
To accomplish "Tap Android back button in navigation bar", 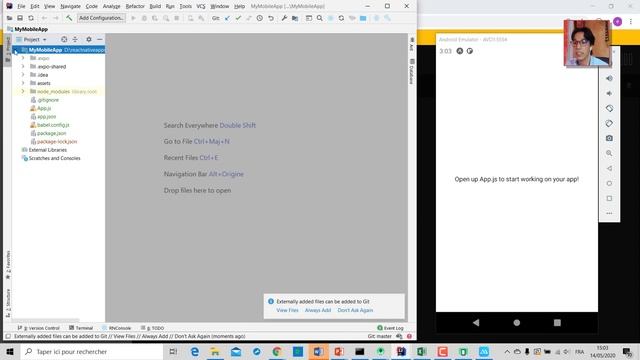I will pos(476,322).
